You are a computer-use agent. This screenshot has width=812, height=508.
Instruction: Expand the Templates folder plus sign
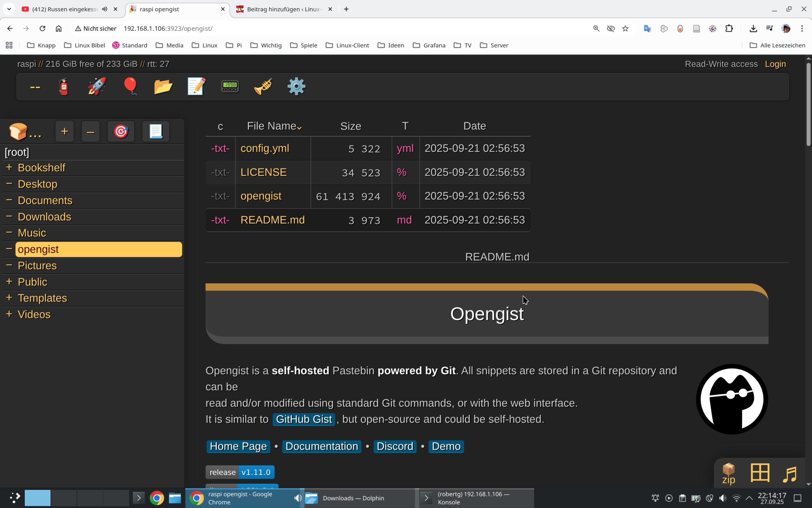pyautogui.click(x=9, y=297)
